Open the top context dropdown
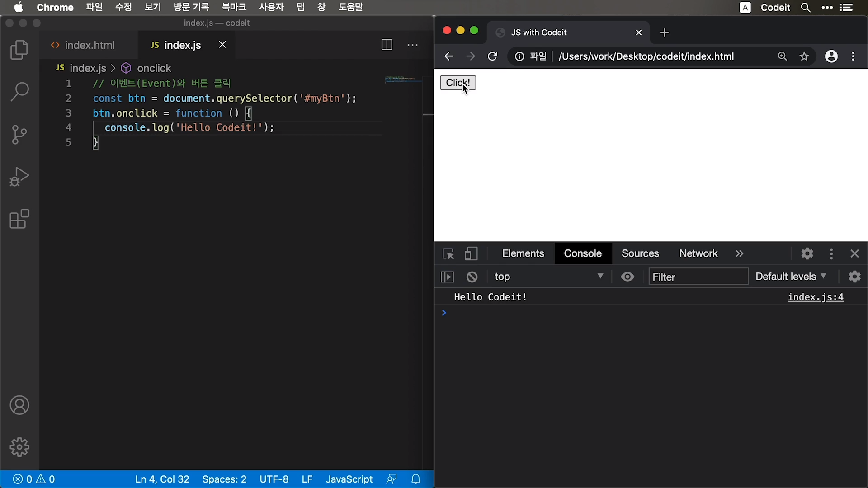 (549, 277)
